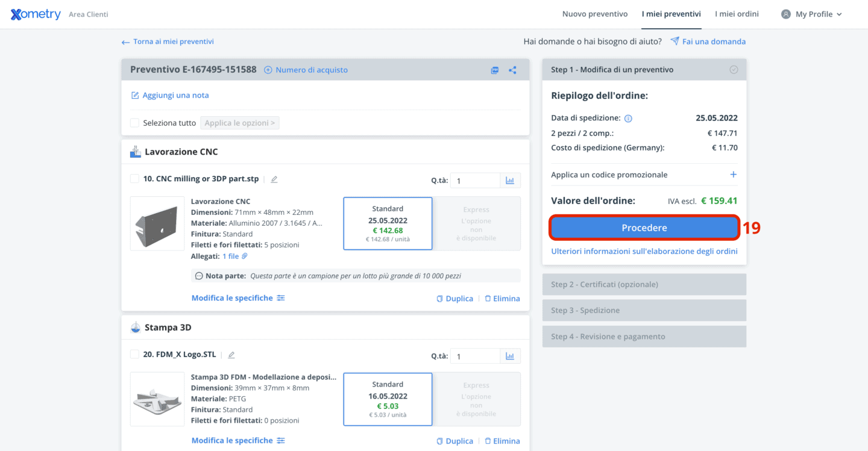Click the Procedere button
Screen dimensions: 868x451
[x=644, y=228]
